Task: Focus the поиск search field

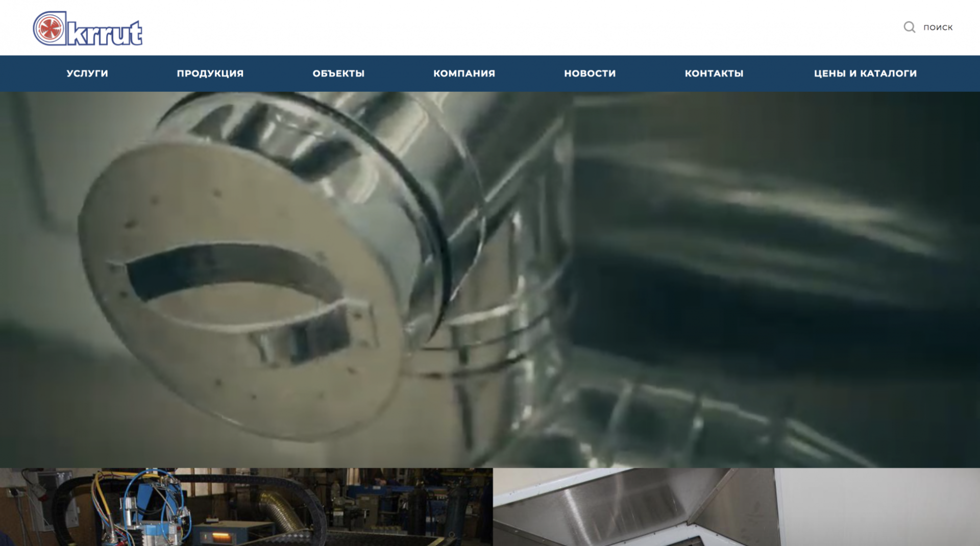Action: click(x=938, y=28)
